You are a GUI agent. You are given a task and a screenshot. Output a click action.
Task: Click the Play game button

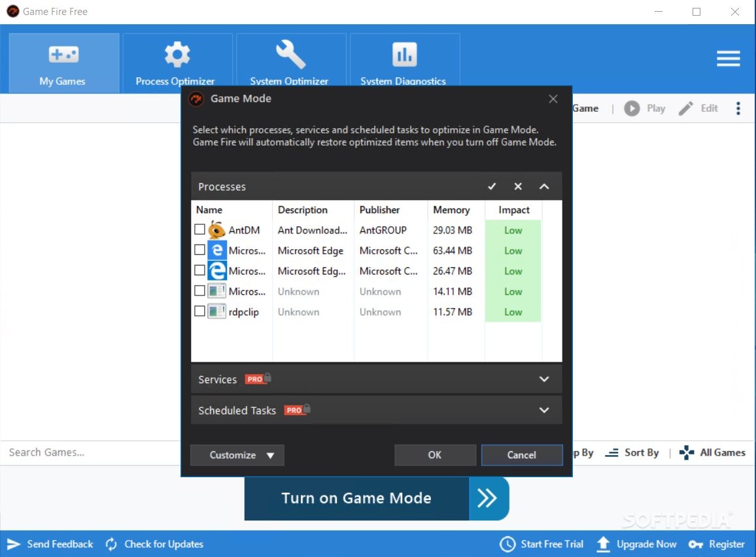coord(645,109)
